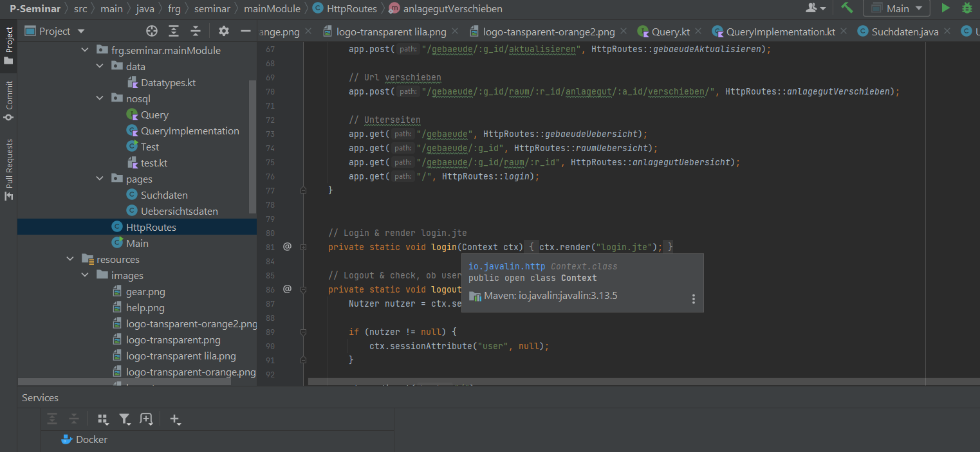980x452 pixels.
Task: Start debugging with the bug icon
Action: coord(966,8)
